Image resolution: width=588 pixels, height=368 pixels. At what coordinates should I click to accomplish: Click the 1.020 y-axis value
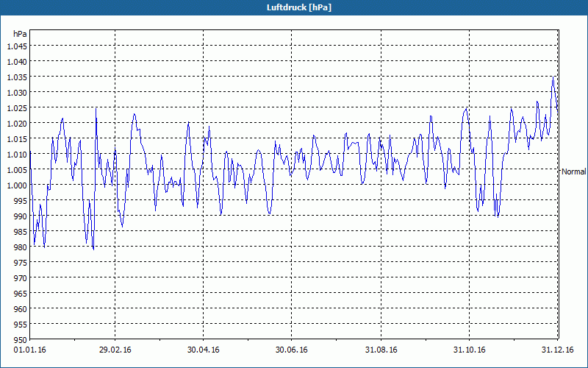pos(17,124)
